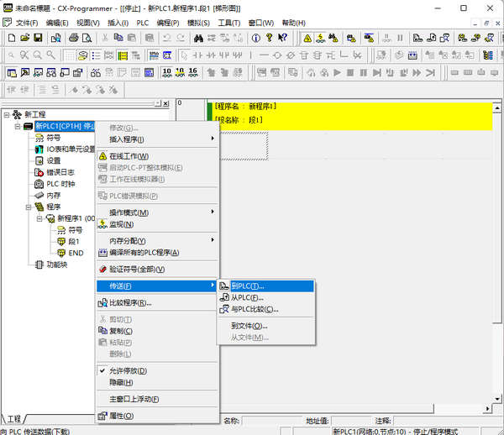Screen dimensions: 504x435
Task: Click the About info icon
Action: point(256,39)
